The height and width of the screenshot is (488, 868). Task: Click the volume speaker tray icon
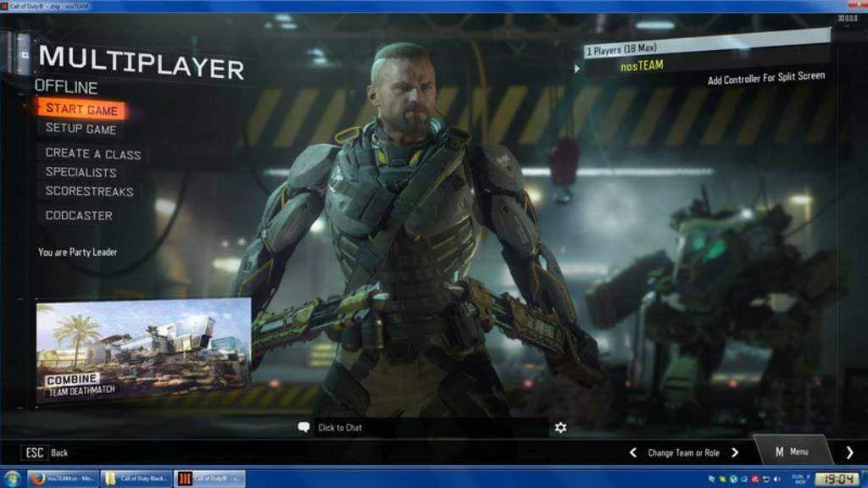[777, 480]
